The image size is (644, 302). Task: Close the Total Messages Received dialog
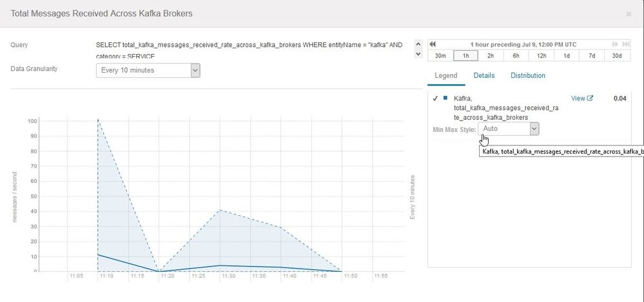[x=629, y=14]
